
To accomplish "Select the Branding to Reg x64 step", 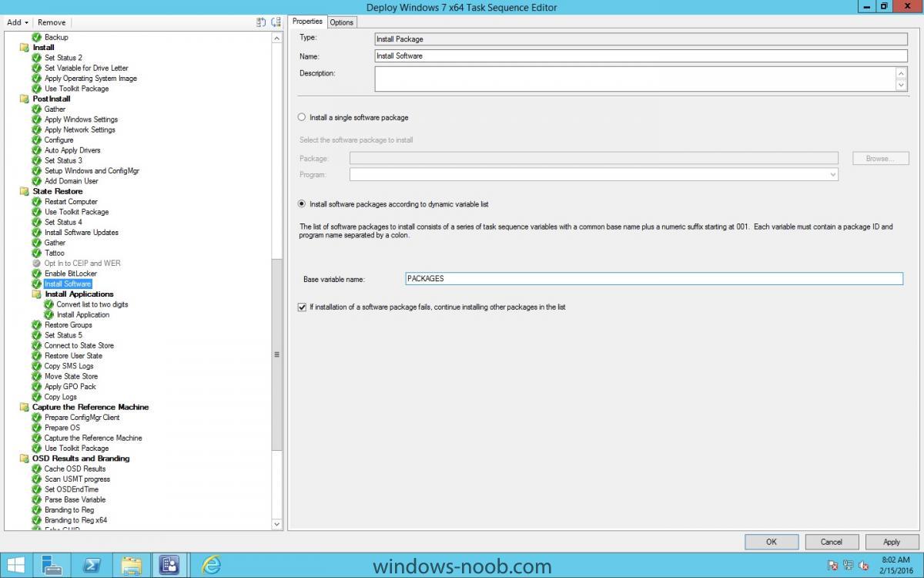I will pyautogui.click(x=75, y=520).
